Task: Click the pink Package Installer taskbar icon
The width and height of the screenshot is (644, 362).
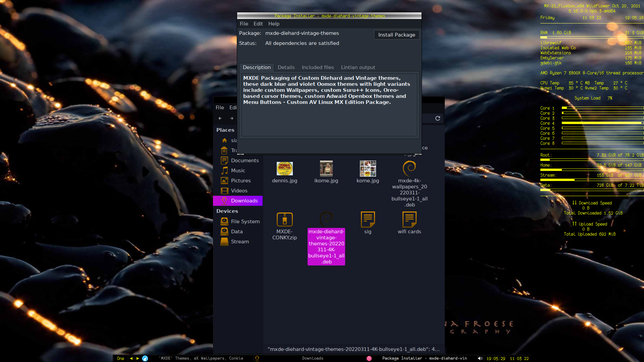Action: coord(369,358)
